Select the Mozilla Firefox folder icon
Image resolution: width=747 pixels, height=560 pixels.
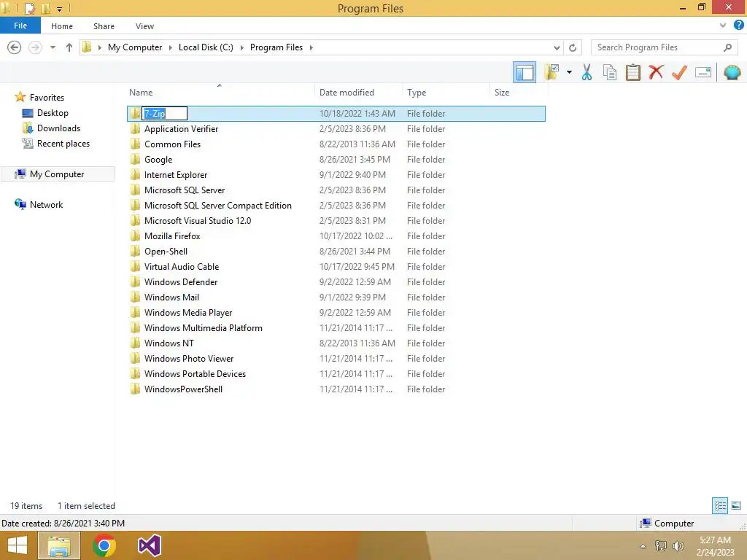[135, 236]
